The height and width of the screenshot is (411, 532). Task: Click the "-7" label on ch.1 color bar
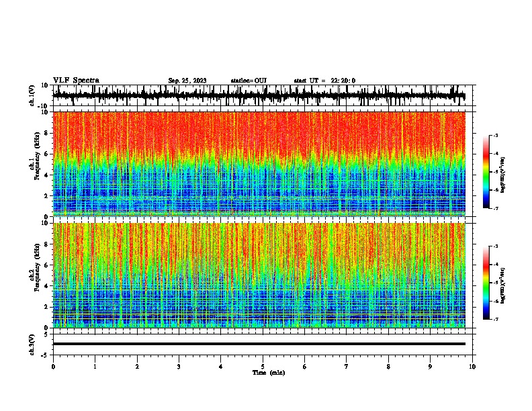pyautogui.click(x=496, y=209)
